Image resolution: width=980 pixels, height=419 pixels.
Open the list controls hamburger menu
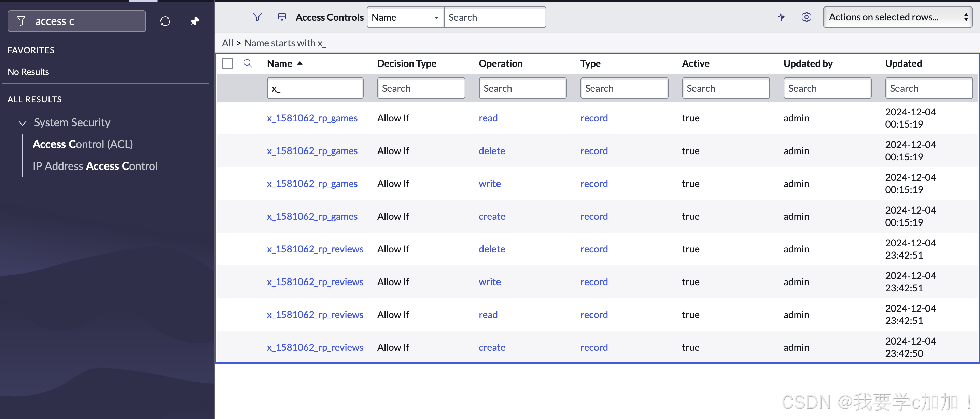(233, 17)
